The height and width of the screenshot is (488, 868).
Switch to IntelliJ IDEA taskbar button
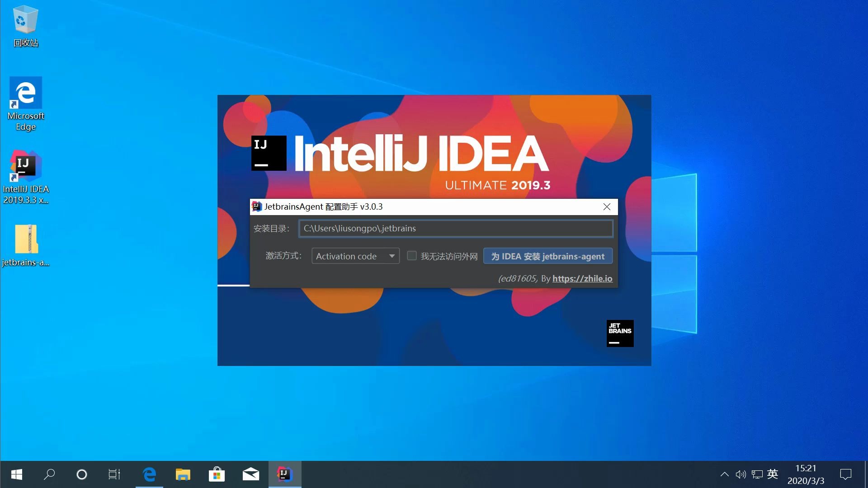pos(285,474)
